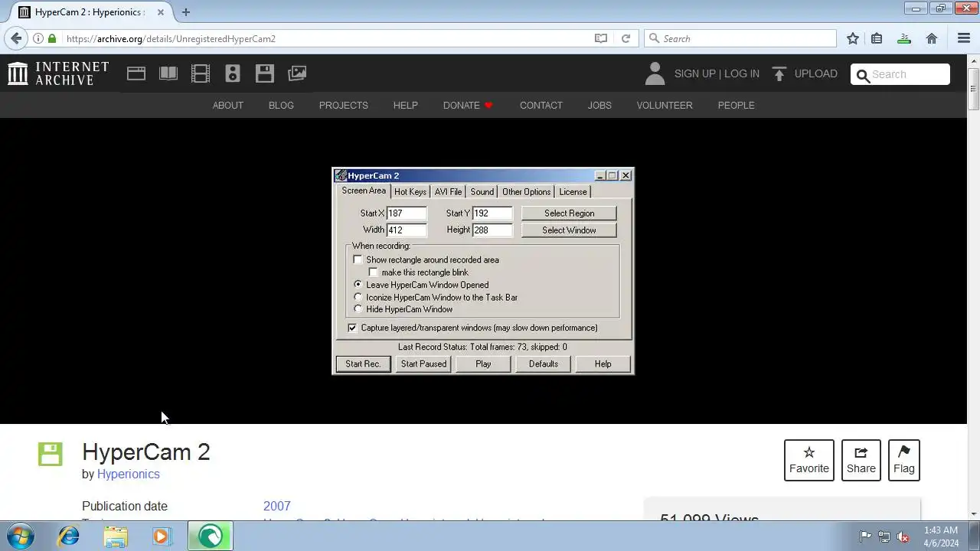This screenshot has height=551, width=980.
Task: Click the green software item icon
Action: click(50, 454)
